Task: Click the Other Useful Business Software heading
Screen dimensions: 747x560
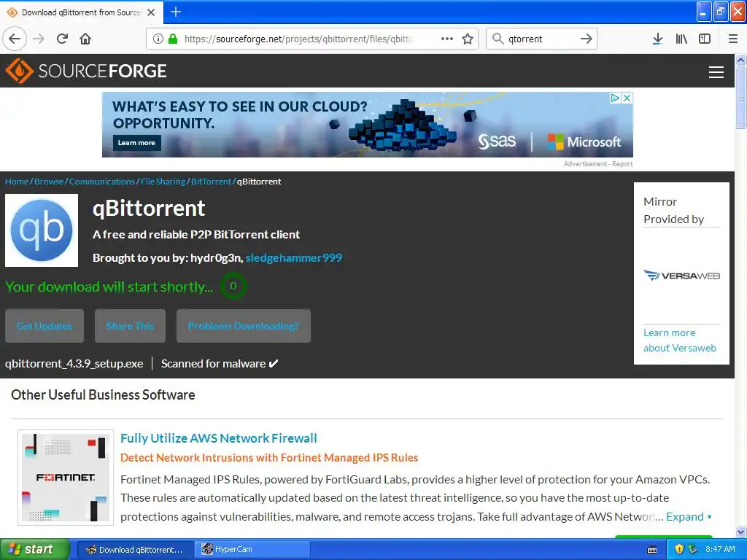Action: click(x=103, y=394)
